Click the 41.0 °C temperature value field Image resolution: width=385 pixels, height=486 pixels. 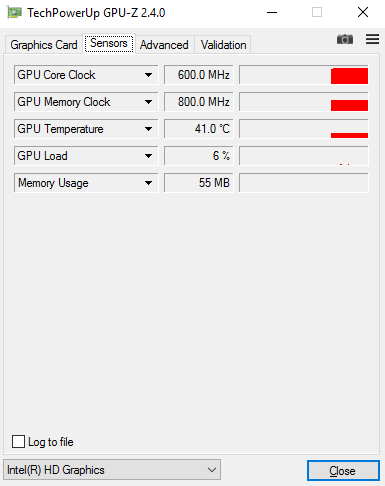[x=199, y=129]
